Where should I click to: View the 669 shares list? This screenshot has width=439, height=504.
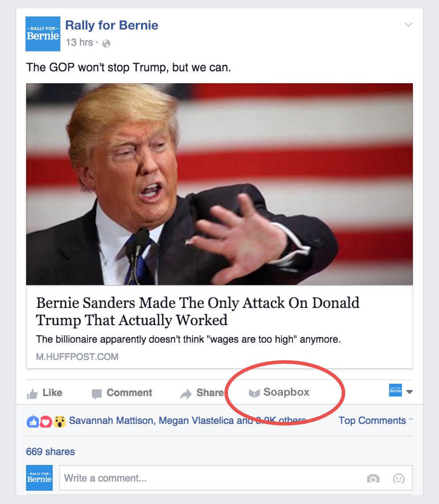click(x=51, y=452)
